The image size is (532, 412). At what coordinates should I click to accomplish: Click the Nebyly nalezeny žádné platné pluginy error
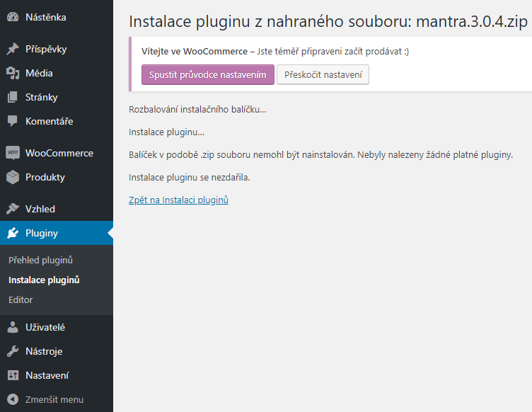click(x=435, y=155)
